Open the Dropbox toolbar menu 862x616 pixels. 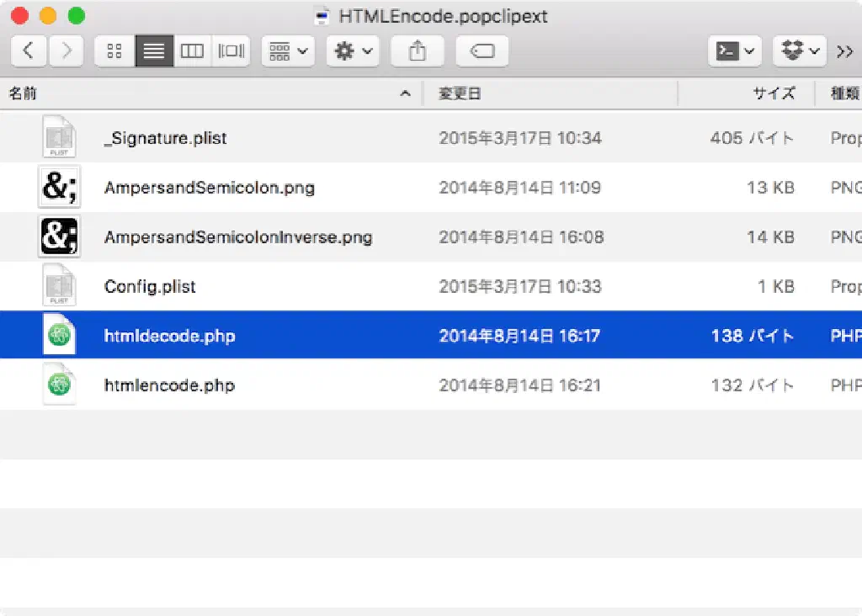[x=799, y=51]
